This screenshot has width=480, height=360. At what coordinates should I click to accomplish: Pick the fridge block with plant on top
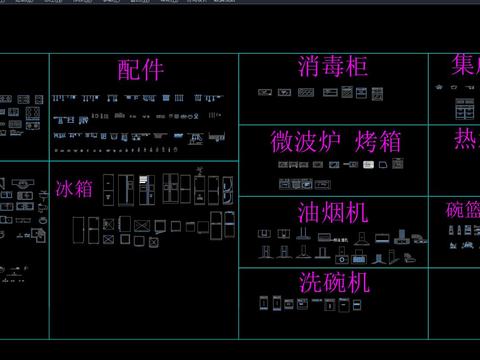[200, 186]
